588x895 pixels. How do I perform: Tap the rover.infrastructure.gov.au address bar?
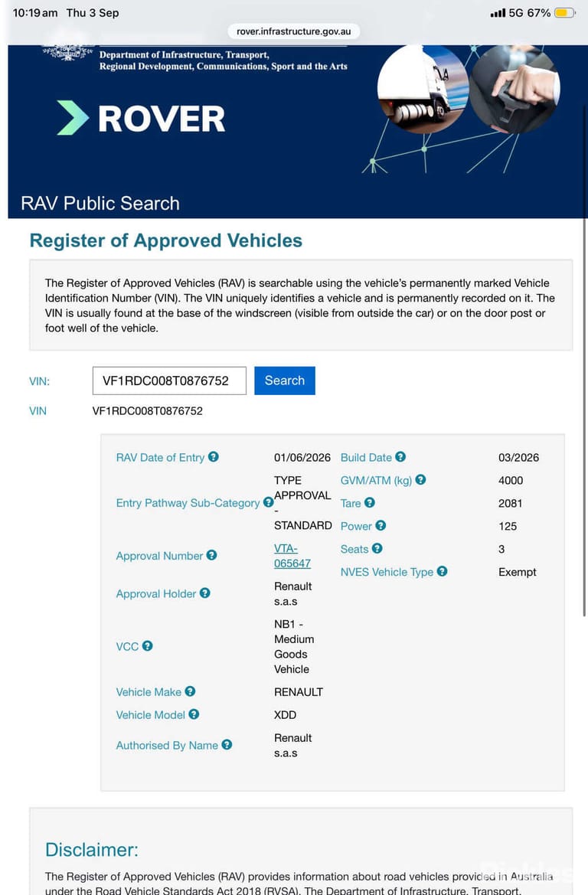(x=293, y=31)
